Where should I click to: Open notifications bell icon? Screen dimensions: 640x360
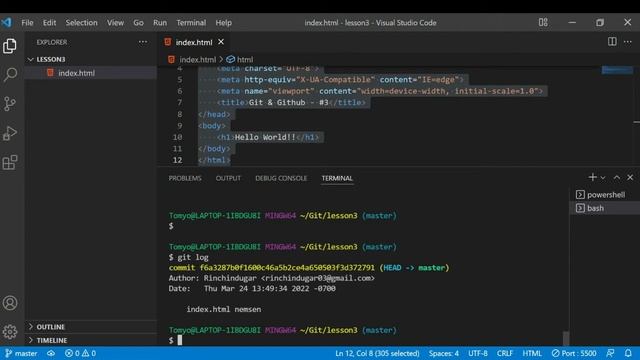(x=628, y=353)
